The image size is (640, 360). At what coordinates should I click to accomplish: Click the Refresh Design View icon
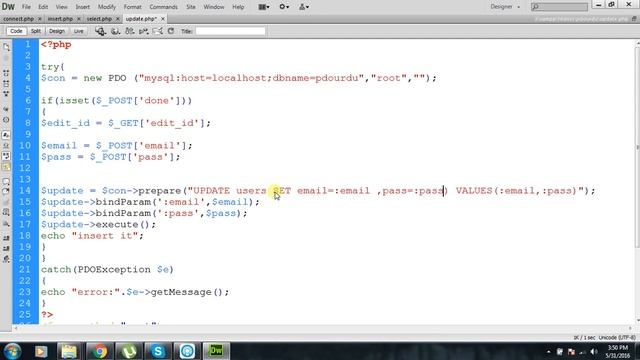pyautogui.click(x=171, y=31)
